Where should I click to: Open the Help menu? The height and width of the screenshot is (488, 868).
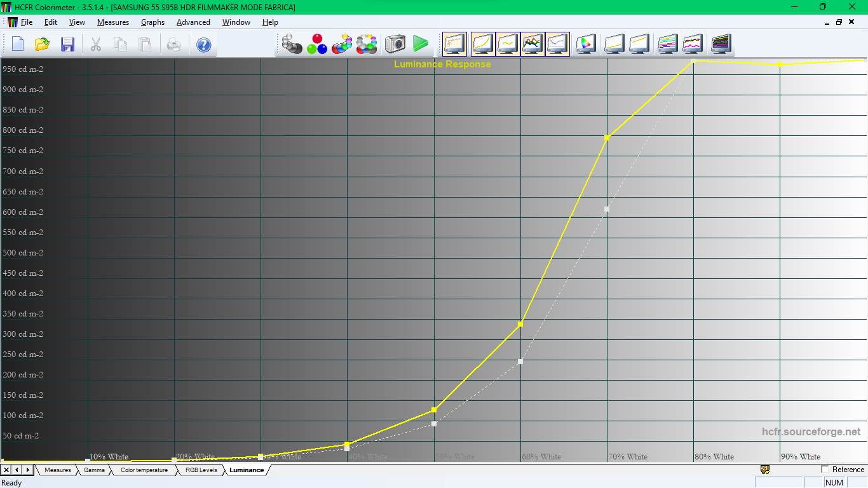(x=270, y=22)
